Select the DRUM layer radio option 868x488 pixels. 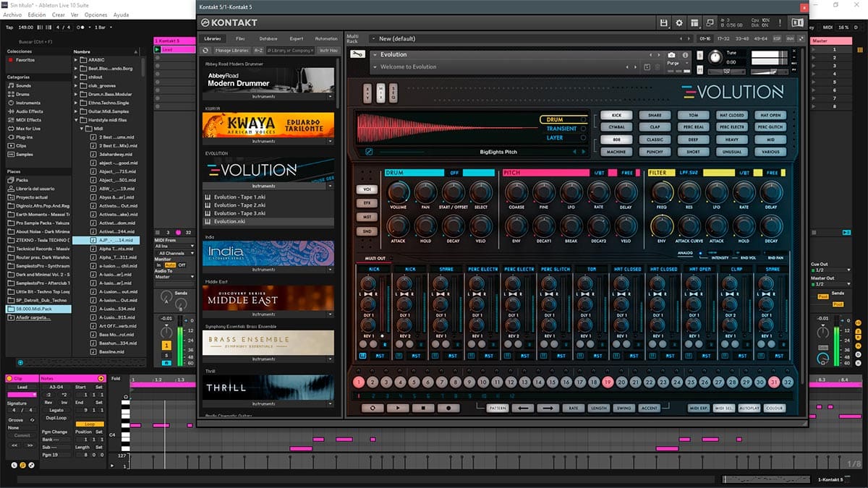click(x=563, y=119)
